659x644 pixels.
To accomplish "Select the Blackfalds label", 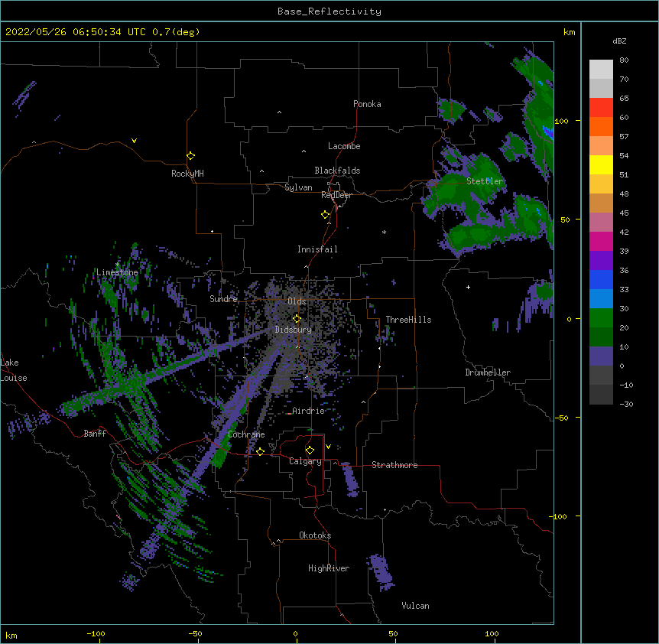I will click(337, 171).
